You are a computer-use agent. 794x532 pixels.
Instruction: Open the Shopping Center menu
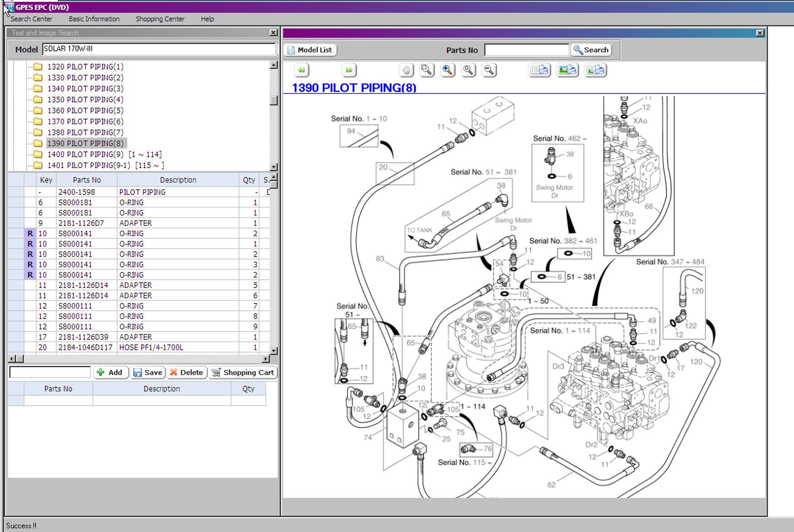pyautogui.click(x=160, y=19)
